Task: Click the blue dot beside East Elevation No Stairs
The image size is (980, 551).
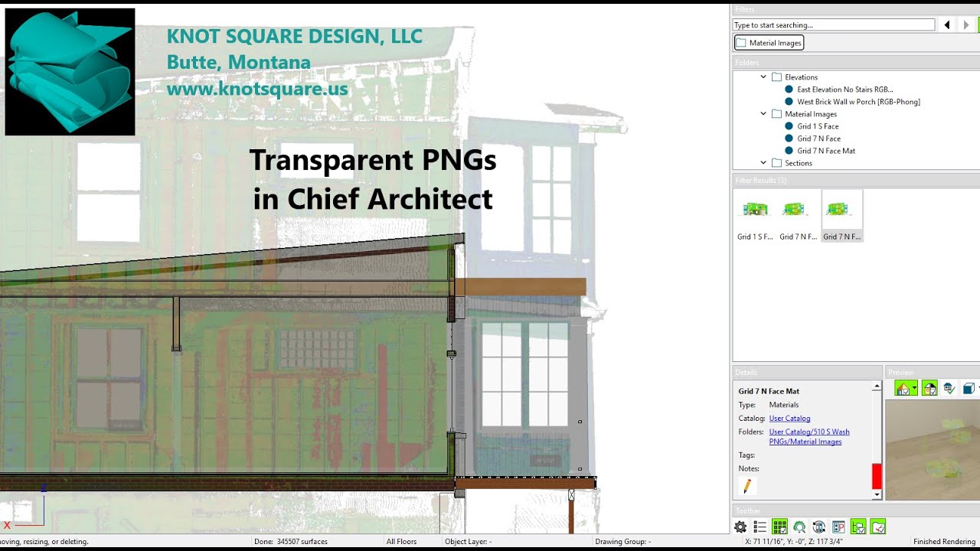Action: click(x=789, y=90)
